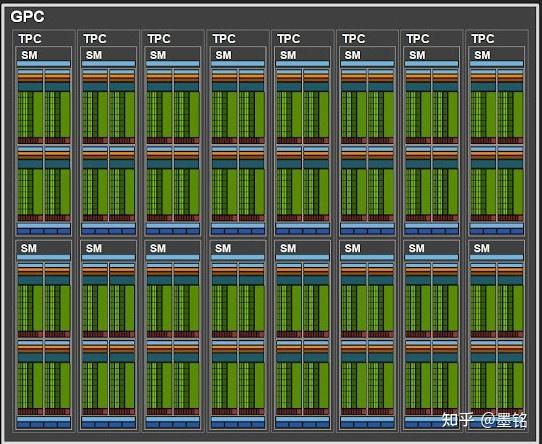Click light blue bar under top-left SM label
Viewport: 542px width, 444px height.
coord(44,64)
